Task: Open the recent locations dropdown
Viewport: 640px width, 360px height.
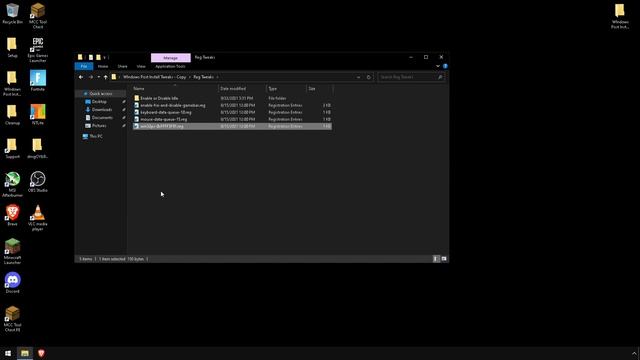Action: tap(98, 77)
